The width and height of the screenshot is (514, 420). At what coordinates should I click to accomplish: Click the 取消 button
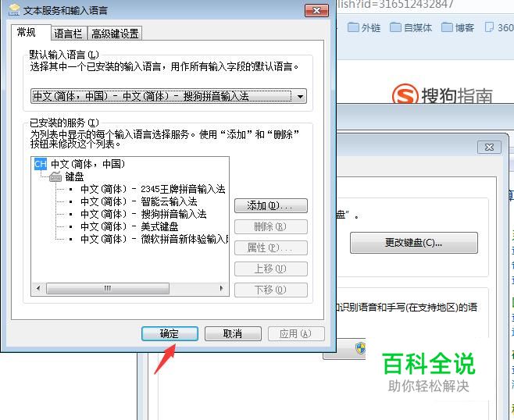click(233, 333)
